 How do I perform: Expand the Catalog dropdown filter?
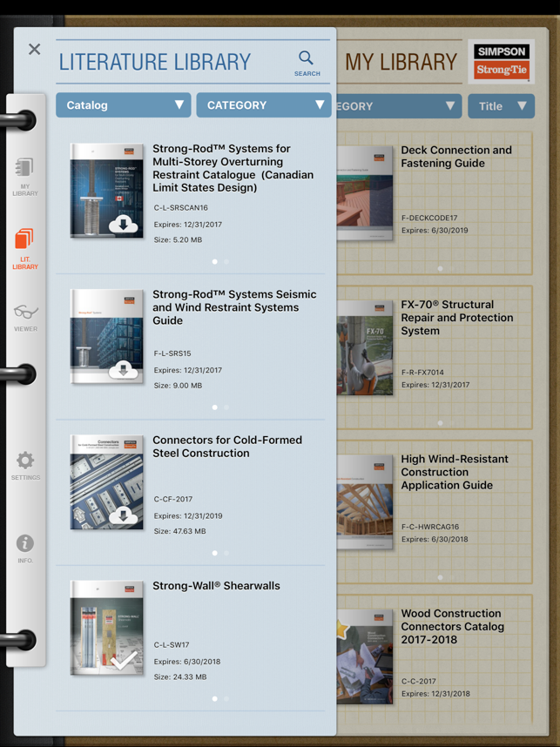coord(124,104)
